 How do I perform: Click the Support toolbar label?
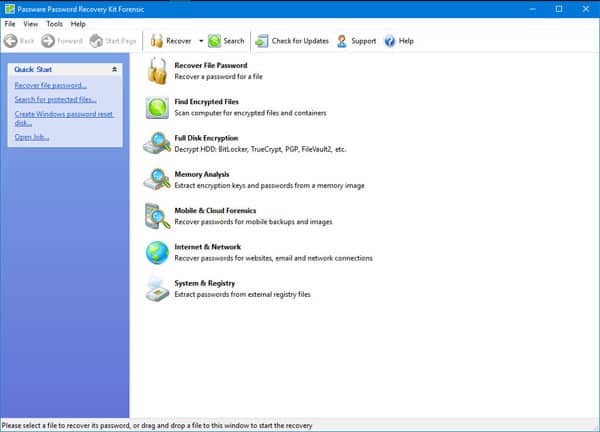364,41
